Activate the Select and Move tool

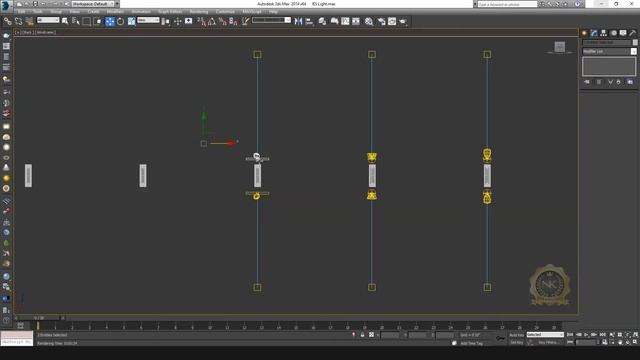click(109, 21)
